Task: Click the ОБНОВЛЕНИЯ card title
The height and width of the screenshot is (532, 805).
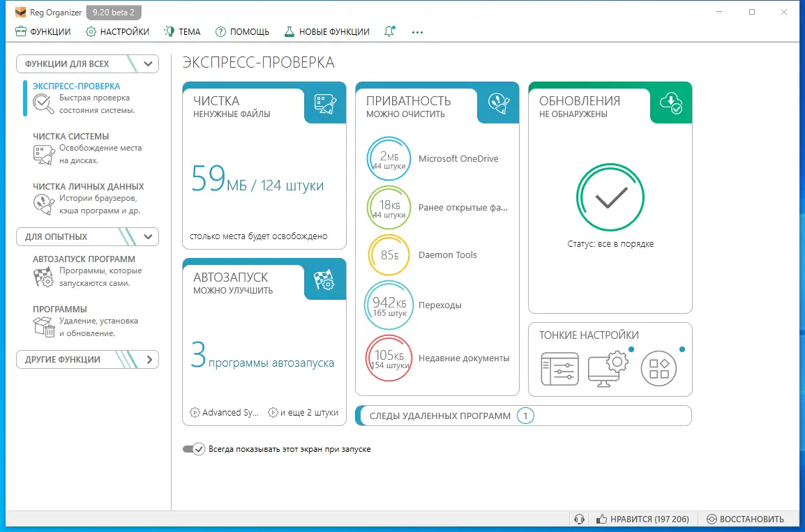Action: (580, 100)
